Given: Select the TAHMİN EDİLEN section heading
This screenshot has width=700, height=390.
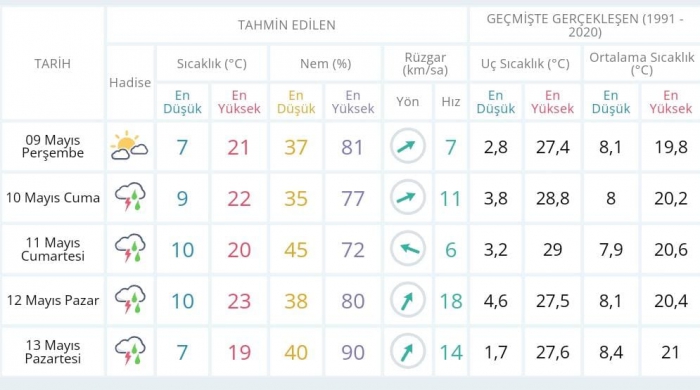Looking at the screenshot, I should click(x=287, y=25).
